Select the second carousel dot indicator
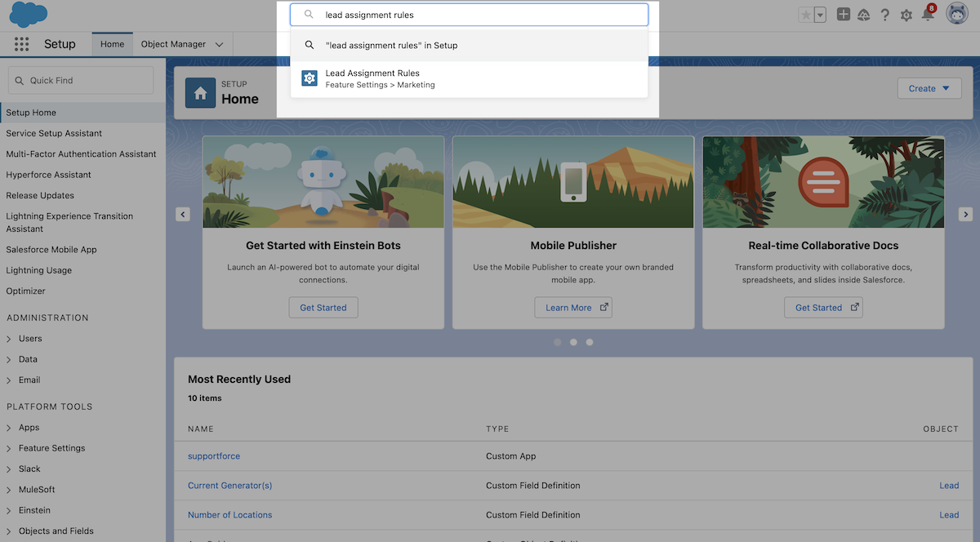 (572, 342)
